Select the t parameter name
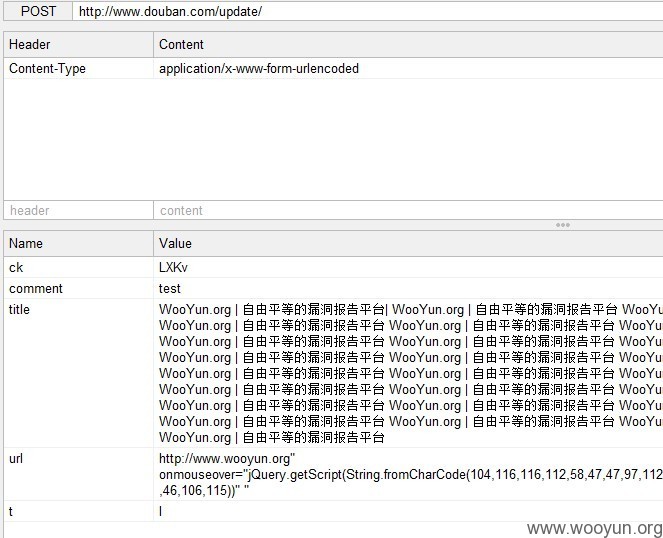663x538 pixels. [79, 511]
